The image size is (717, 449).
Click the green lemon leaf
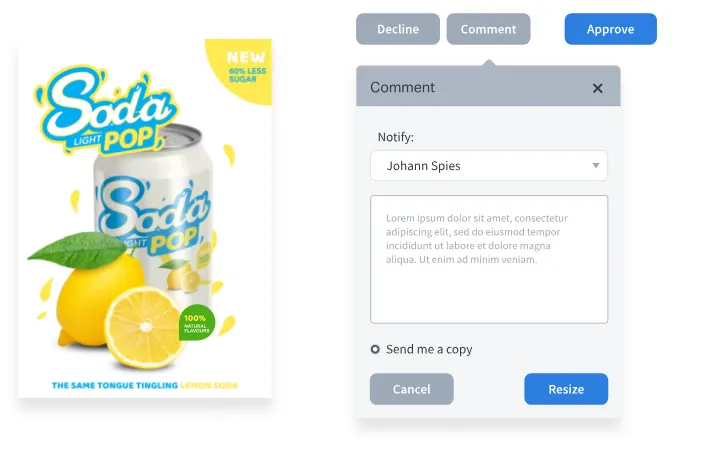pos(78,250)
